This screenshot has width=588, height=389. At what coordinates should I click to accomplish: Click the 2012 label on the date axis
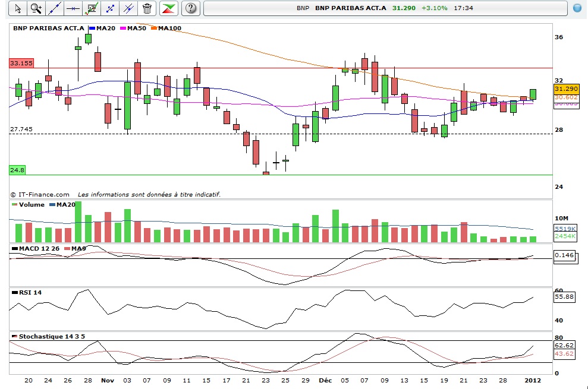coord(533,380)
